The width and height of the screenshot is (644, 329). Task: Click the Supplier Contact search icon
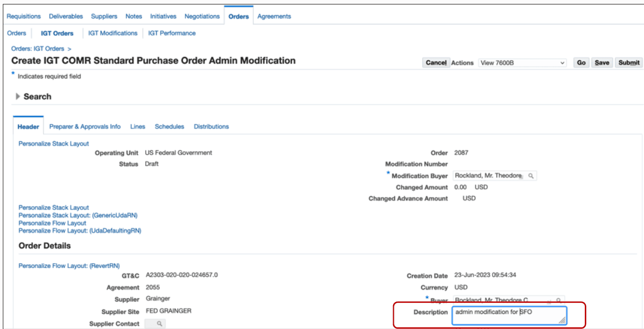(x=159, y=323)
